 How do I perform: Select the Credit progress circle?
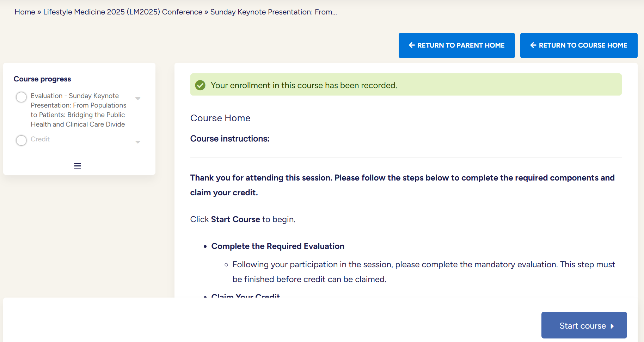22,140
